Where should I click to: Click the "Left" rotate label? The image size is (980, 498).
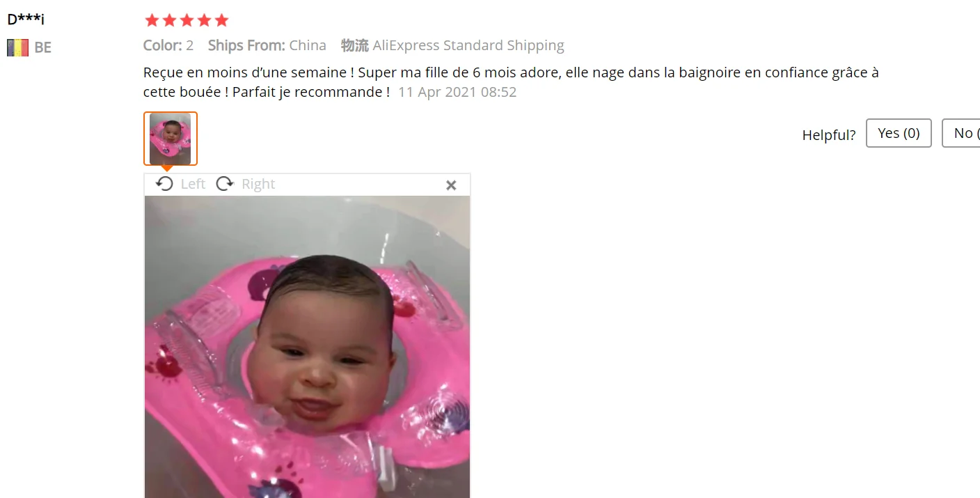(x=193, y=184)
